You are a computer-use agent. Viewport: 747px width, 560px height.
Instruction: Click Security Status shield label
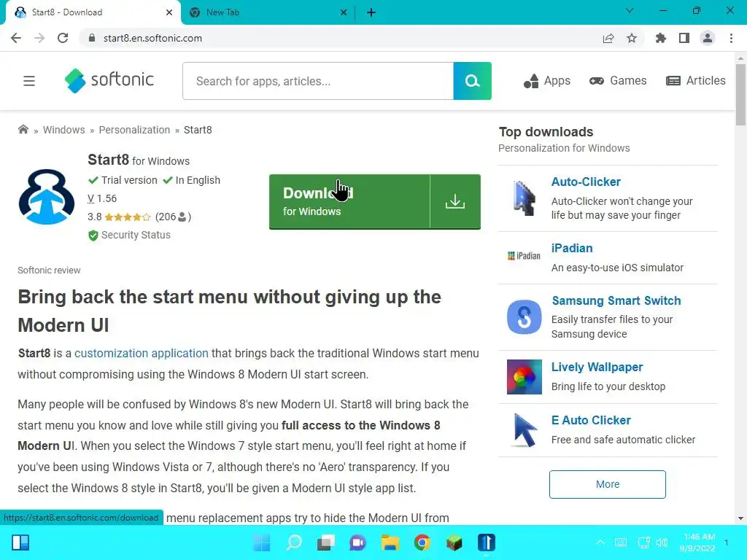[x=129, y=236]
